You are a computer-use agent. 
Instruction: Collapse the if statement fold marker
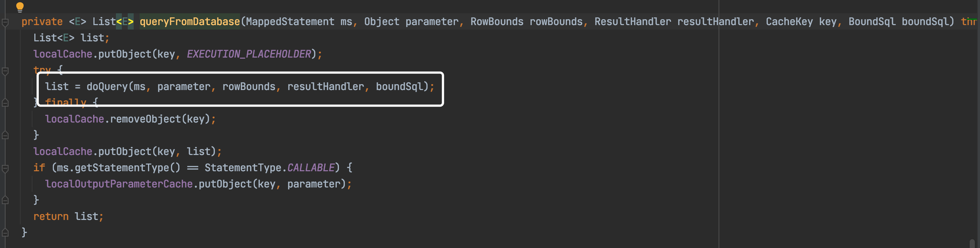5,169
